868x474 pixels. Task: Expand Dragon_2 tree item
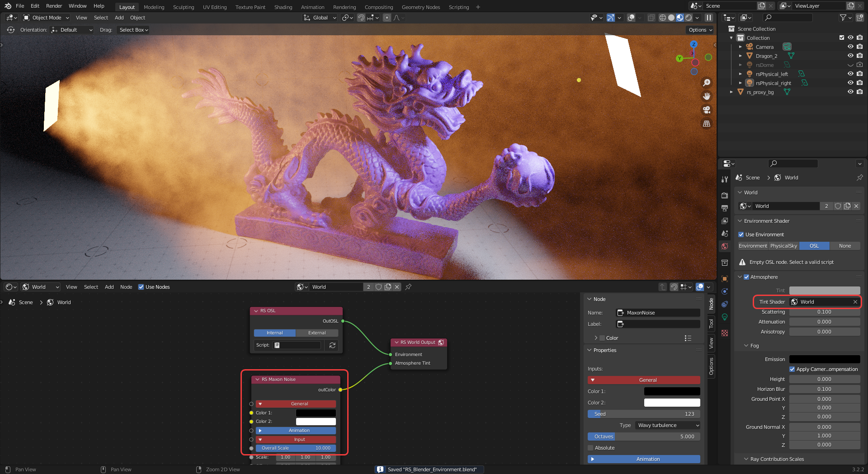[x=741, y=56]
